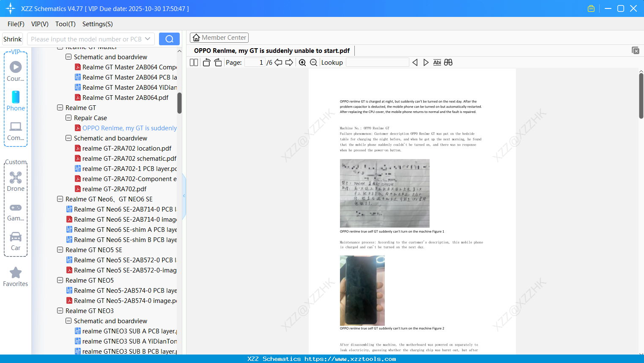
Task: Collapse the left panel with the splitter handle
Action: tap(184, 196)
